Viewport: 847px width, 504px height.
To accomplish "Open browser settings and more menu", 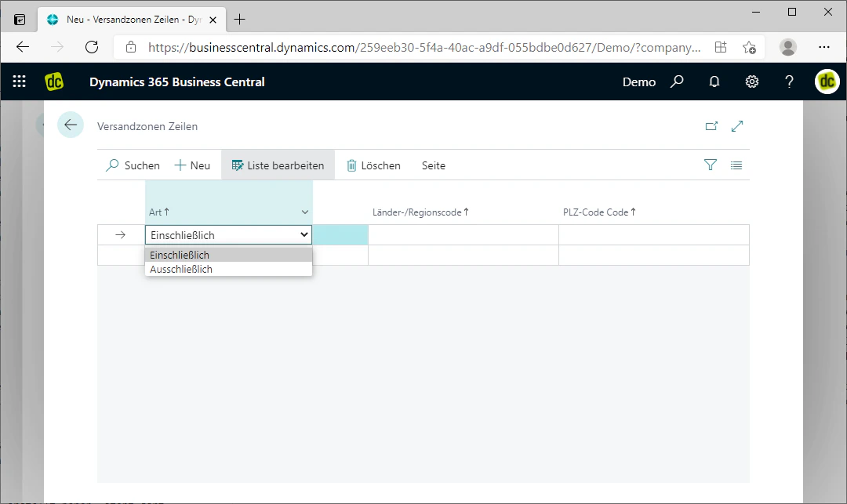I will (823, 47).
